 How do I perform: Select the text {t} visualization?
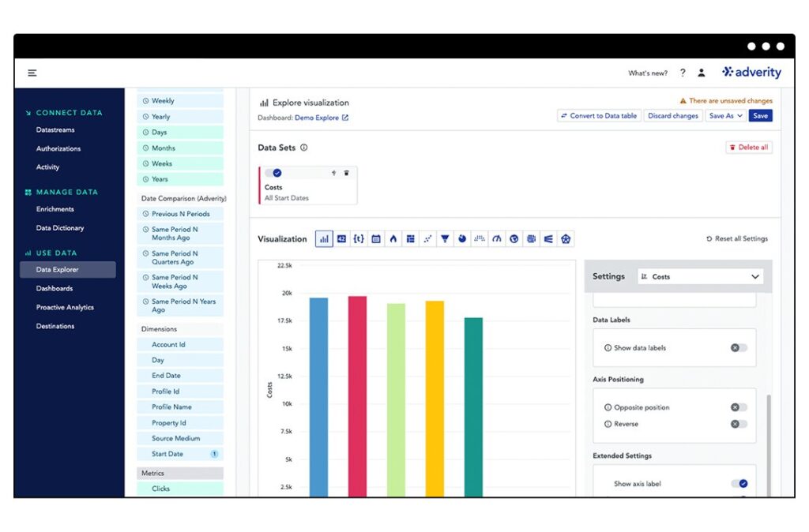pos(359,238)
